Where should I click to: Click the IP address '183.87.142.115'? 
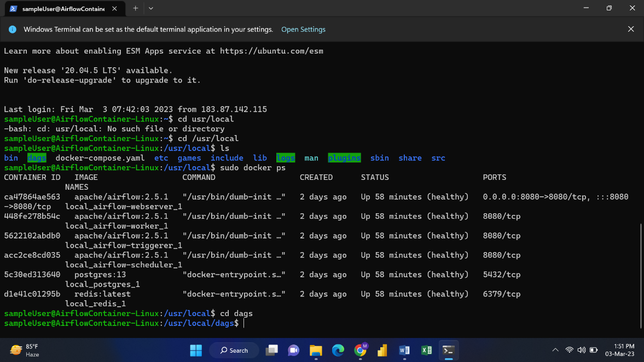point(234,109)
